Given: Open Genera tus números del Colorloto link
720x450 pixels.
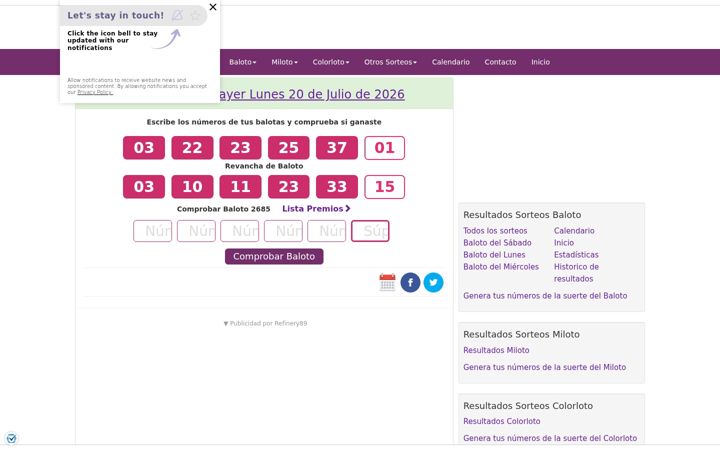Looking at the screenshot, I should coord(550,439).
